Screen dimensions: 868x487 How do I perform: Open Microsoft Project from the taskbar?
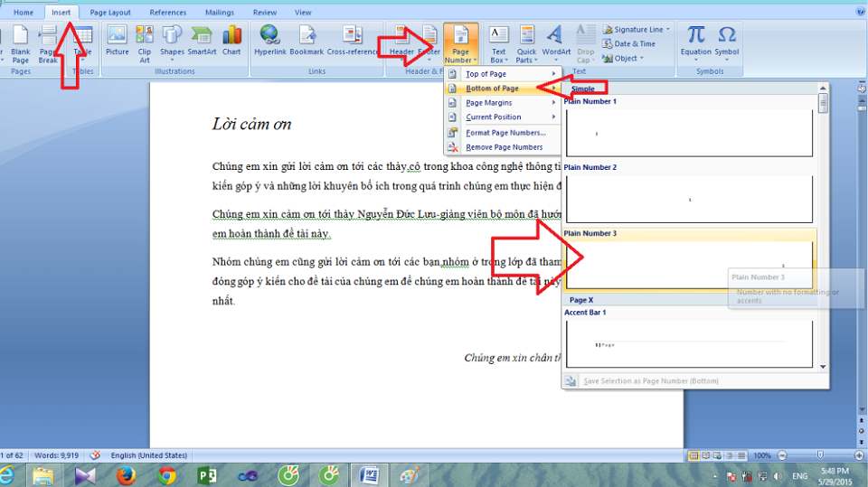click(x=207, y=475)
